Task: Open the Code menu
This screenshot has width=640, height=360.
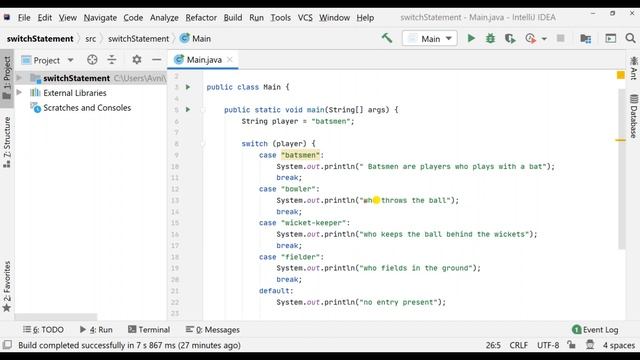Action: click(133, 18)
